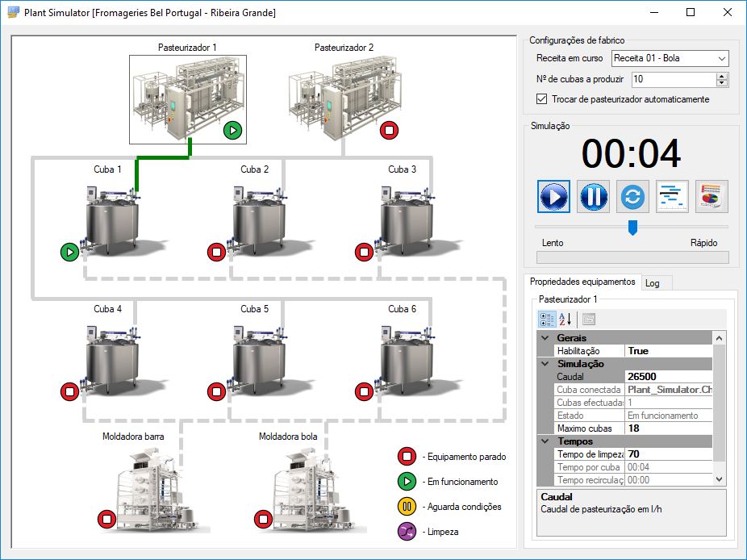Viewport: 747px width, 560px height.
Task: Reset the simulation with the refresh icon
Action: tap(632, 196)
